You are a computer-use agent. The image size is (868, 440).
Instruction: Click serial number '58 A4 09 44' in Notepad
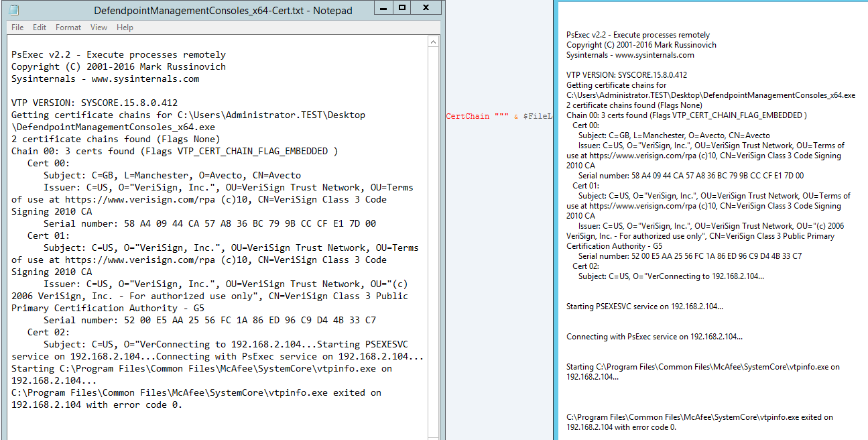tap(210, 224)
